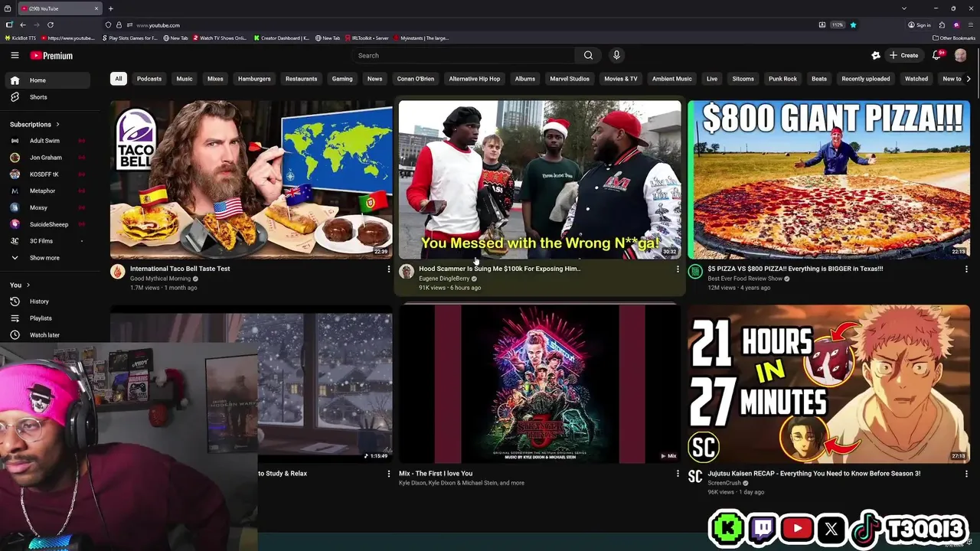Open a new browser tab
This screenshot has width=980, height=551.
[x=111, y=8]
